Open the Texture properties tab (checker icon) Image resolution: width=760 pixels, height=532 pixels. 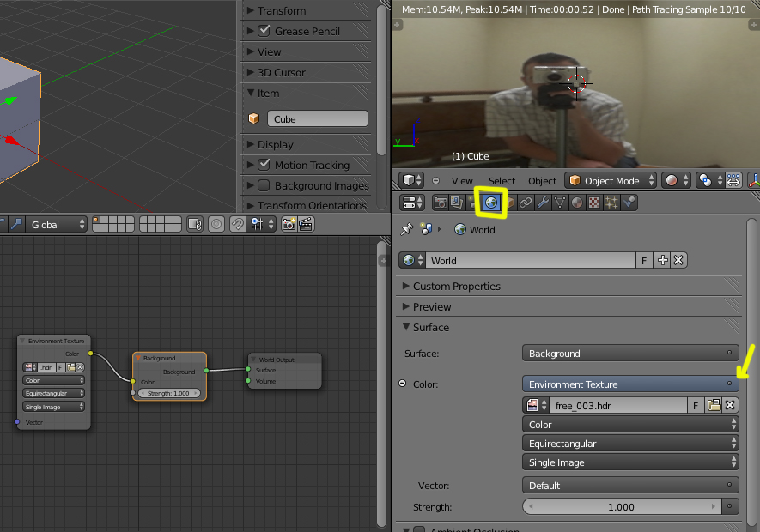[x=593, y=203]
